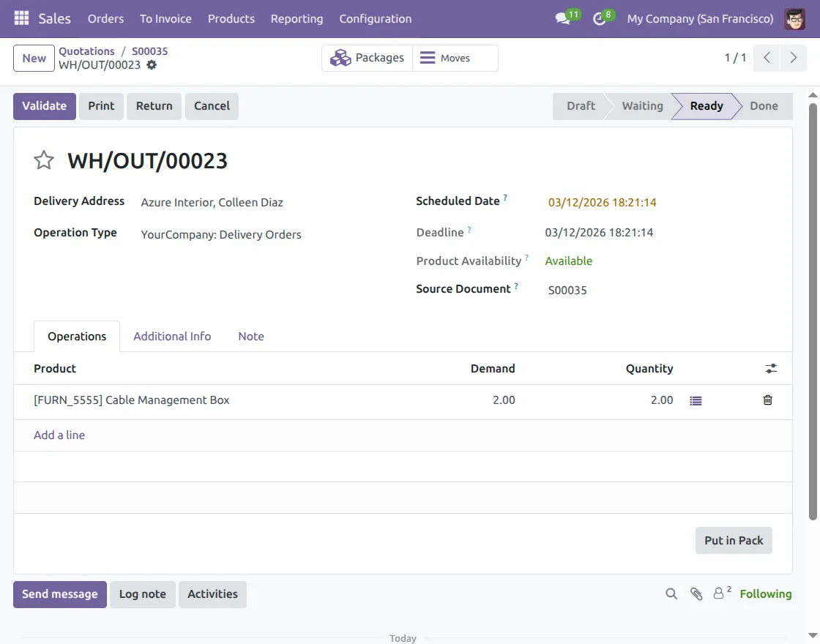Click the paperclip attachments icon
This screenshot has width=820, height=644.
click(x=696, y=594)
